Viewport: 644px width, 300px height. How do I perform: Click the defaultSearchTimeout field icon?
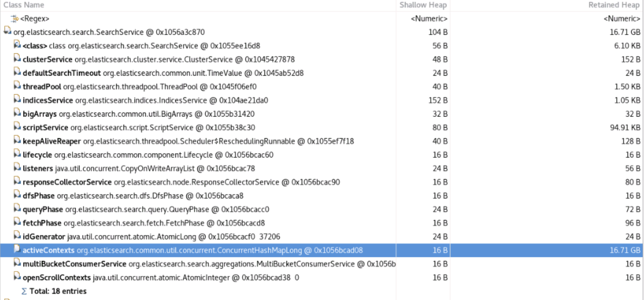point(17,72)
